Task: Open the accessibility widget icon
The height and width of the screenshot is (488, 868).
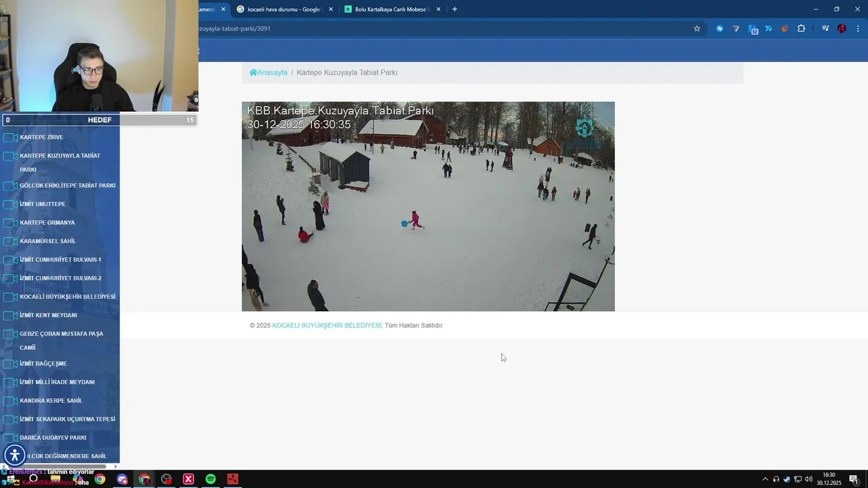Action: coord(15,455)
